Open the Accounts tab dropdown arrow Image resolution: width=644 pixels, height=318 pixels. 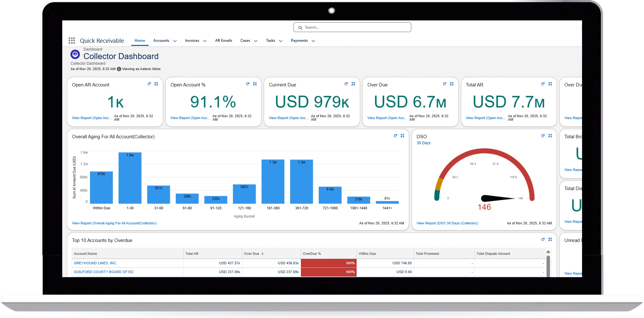(175, 41)
